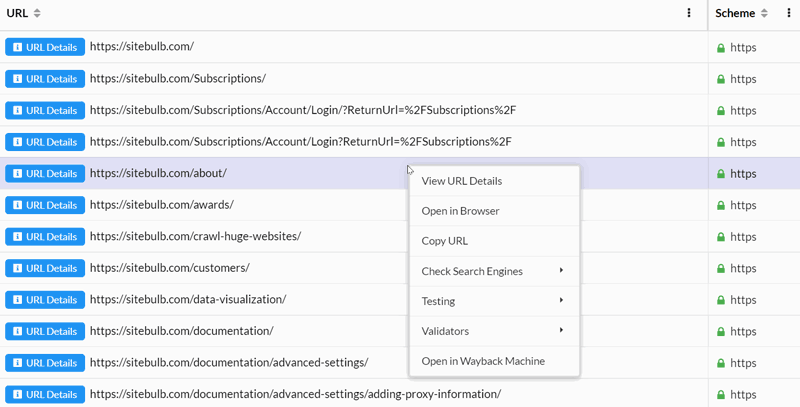Select the Login/?ReturnUrl=%2FSubscriptions%2F URL text
The height and width of the screenshot is (407, 800).
point(303,110)
